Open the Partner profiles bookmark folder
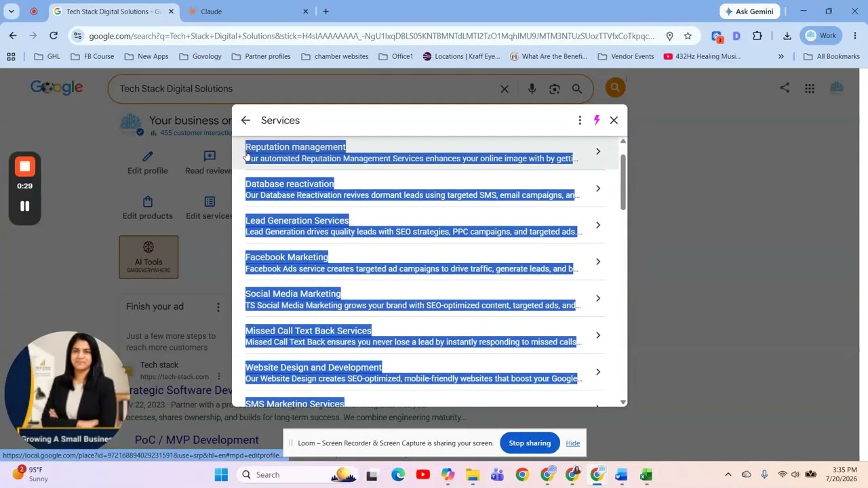 [x=261, y=57]
